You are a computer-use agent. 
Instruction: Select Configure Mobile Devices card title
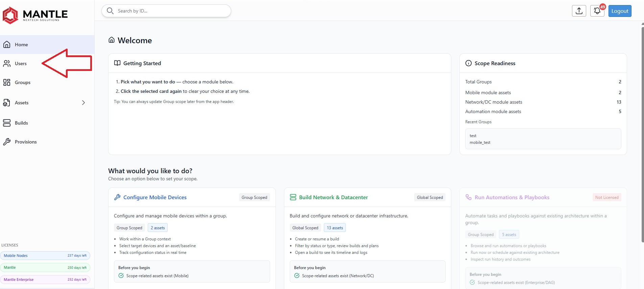(155, 197)
